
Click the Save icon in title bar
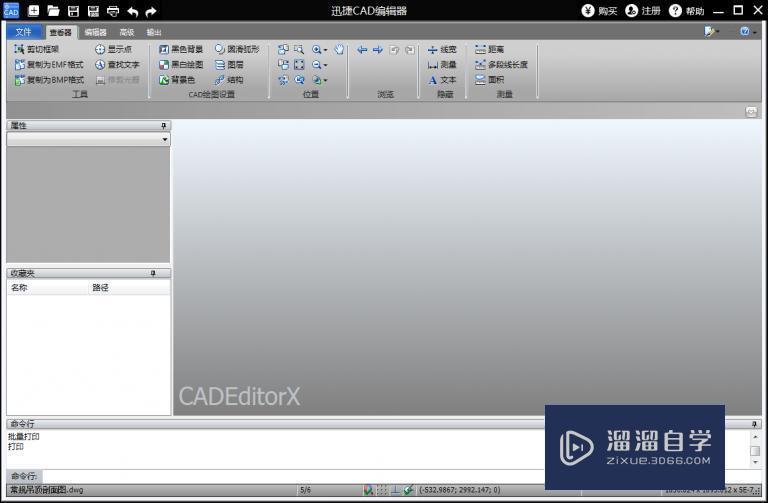[73, 11]
